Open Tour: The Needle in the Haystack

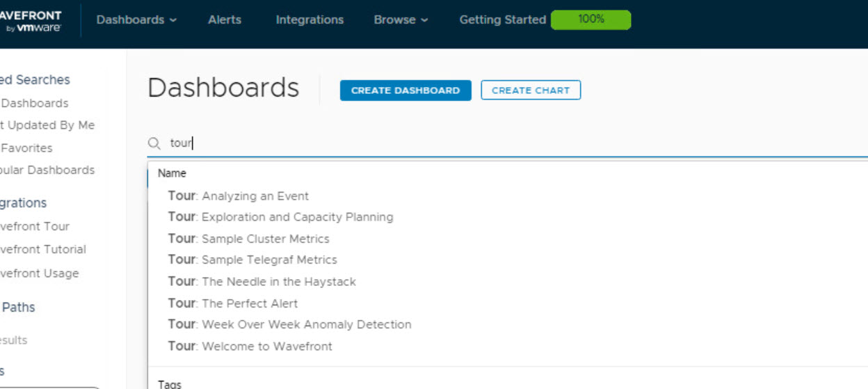click(x=262, y=282)
